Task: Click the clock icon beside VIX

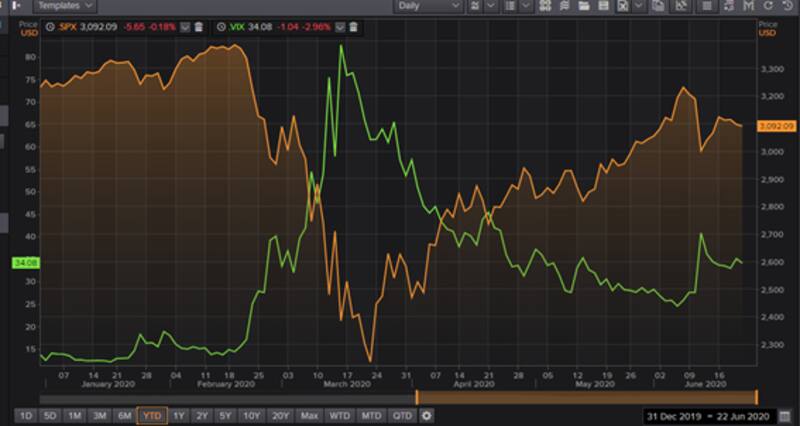Action: coord(220,26)
